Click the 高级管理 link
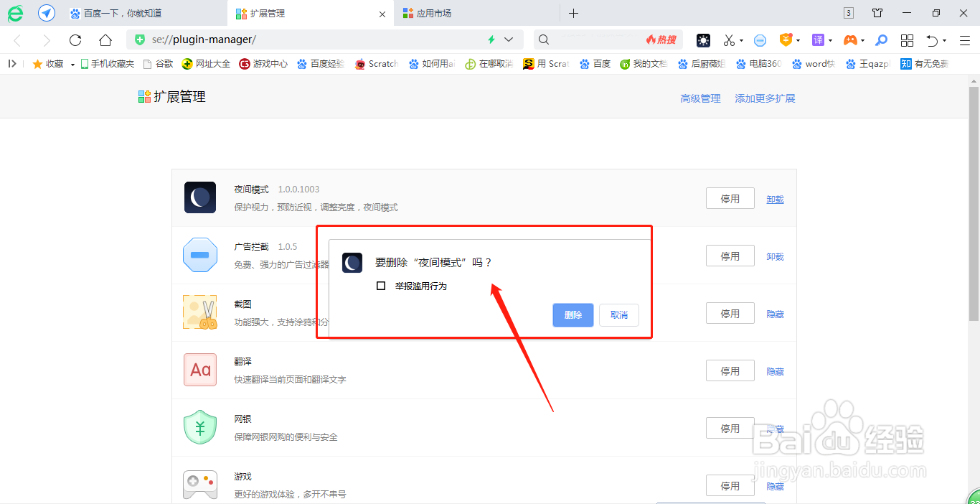This screenshot has height=504, width=980. point(700,99)
